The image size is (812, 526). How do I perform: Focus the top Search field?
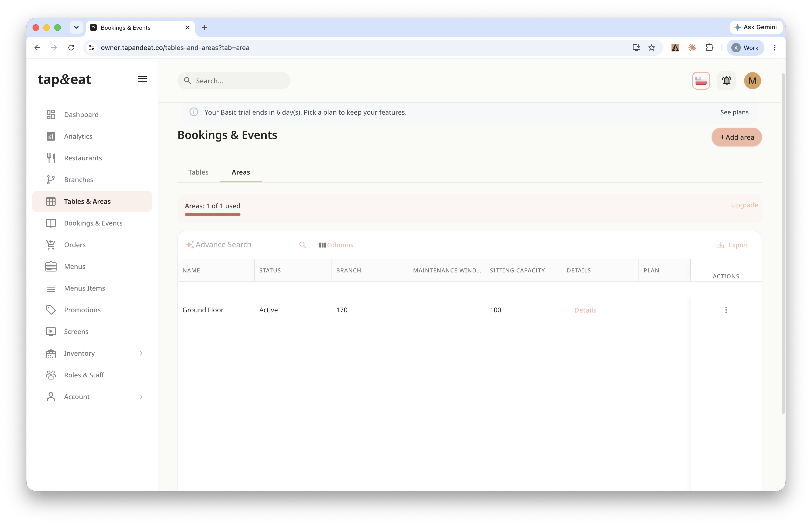[234, 81]
